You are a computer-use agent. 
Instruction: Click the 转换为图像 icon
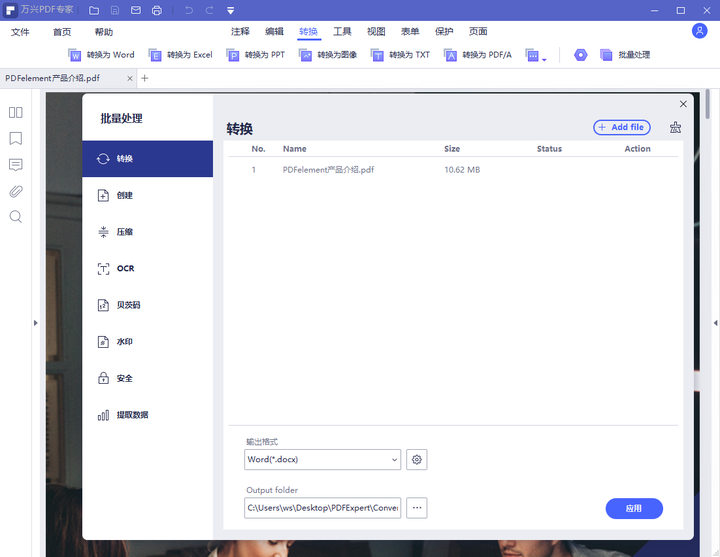[x=305, y=55]
